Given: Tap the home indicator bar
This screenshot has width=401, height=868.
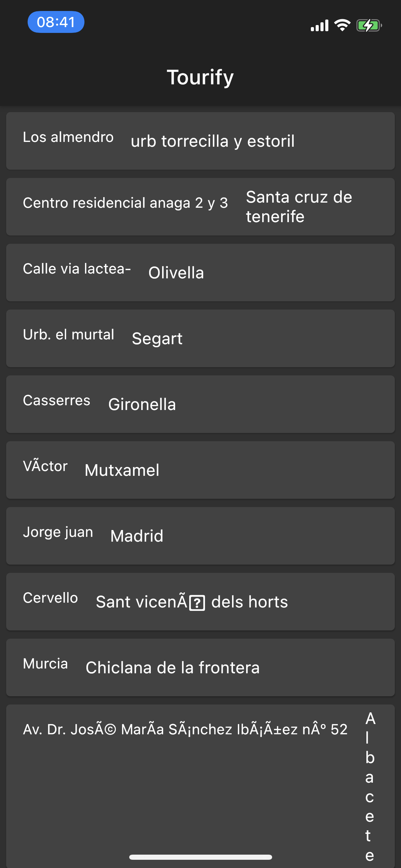Looking at the screenshot, I should 200,857.
